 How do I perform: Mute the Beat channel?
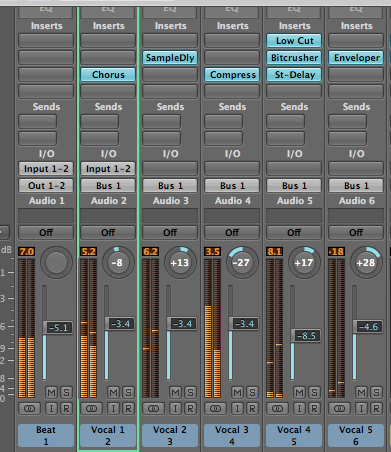click(x=51, y=392)
